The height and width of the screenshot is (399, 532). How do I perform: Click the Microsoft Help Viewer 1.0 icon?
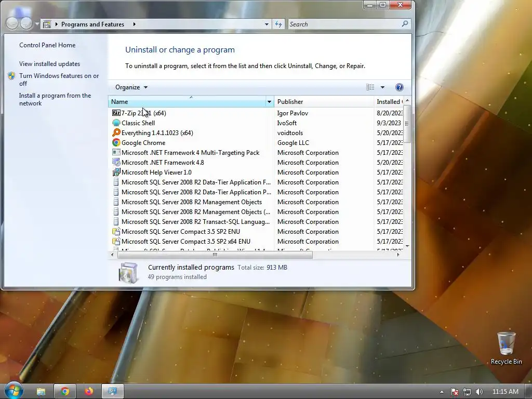(116, 172)
